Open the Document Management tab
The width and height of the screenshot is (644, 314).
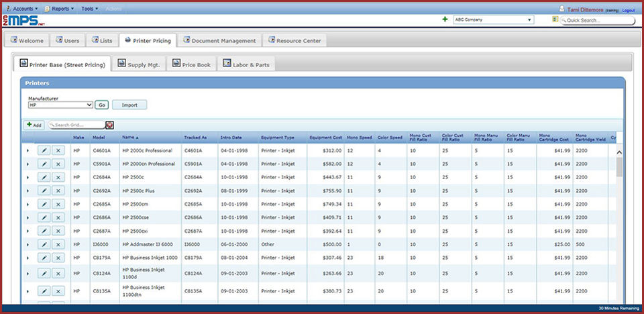219,40
